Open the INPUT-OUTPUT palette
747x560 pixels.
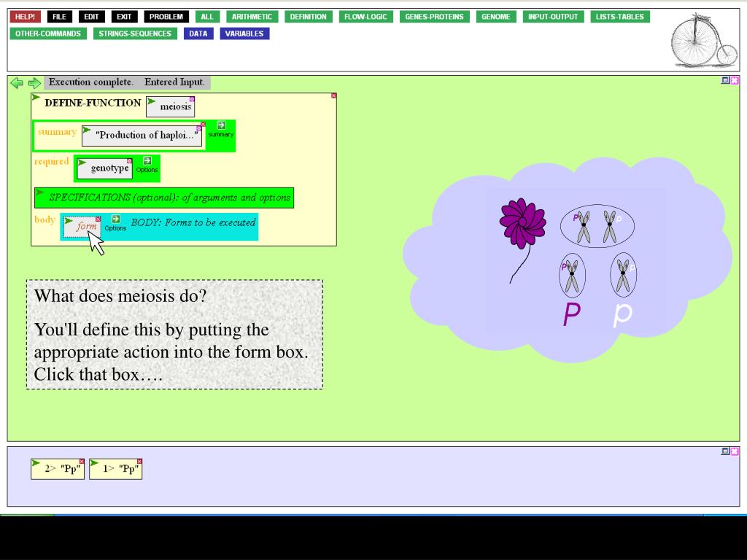pos(553,17)
